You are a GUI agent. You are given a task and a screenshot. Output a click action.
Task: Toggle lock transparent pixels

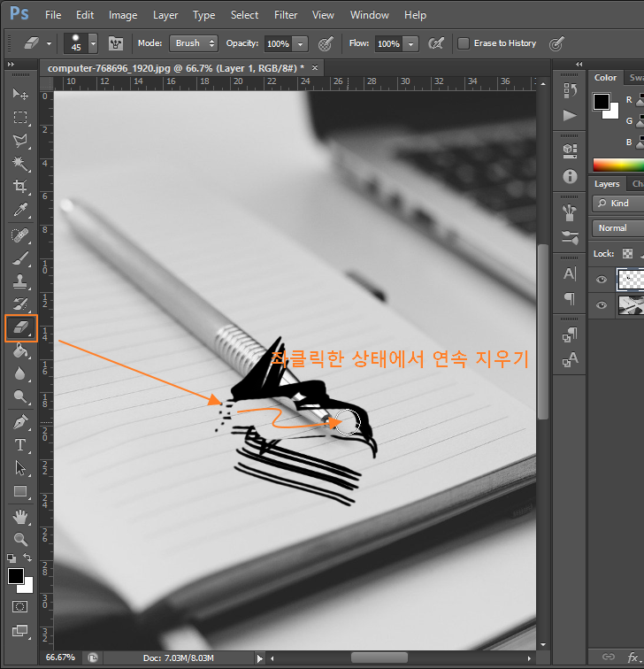(x=627, y=254)
